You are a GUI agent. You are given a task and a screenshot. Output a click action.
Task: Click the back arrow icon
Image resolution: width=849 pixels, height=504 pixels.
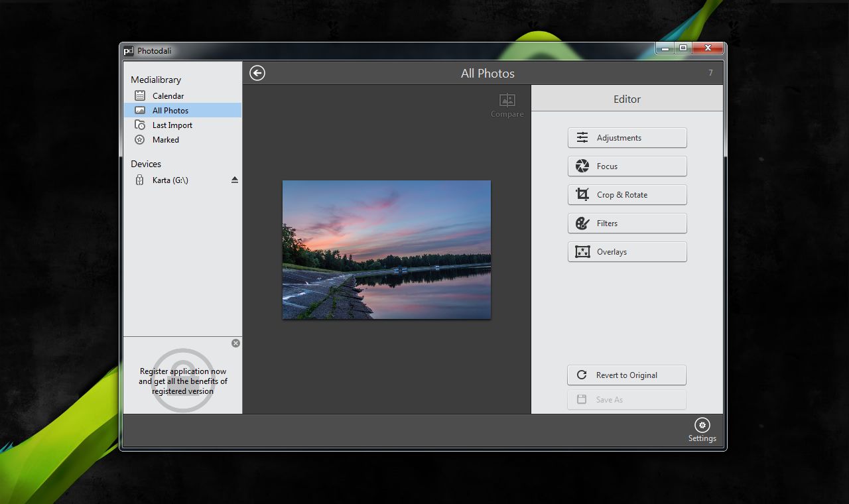click(257, 73)
